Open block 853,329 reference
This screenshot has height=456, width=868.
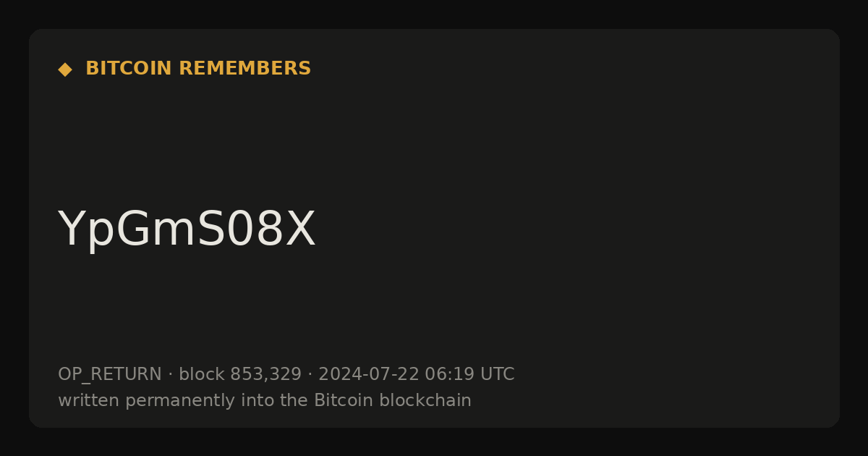coord(240,375)
